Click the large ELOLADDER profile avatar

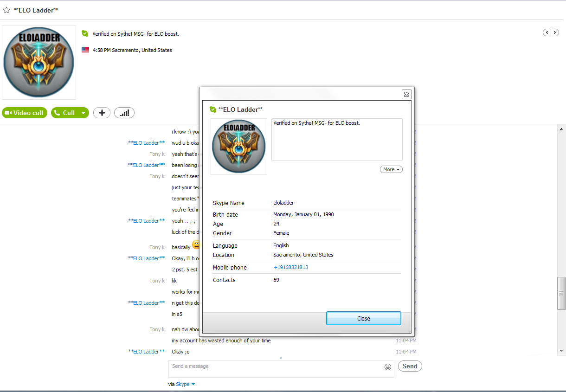click(x=39, y=63)
